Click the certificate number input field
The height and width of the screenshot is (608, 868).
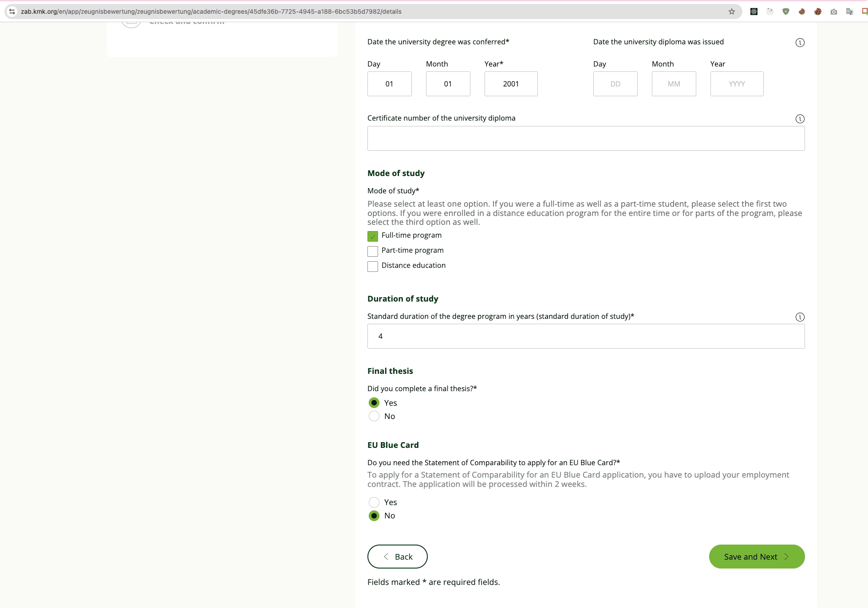(x=586, y=138)
